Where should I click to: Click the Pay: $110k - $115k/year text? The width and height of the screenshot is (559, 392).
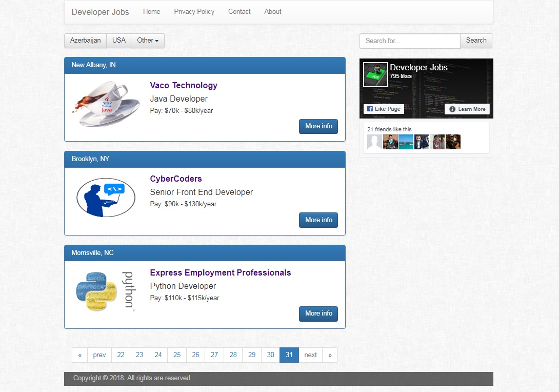[185, 298]
